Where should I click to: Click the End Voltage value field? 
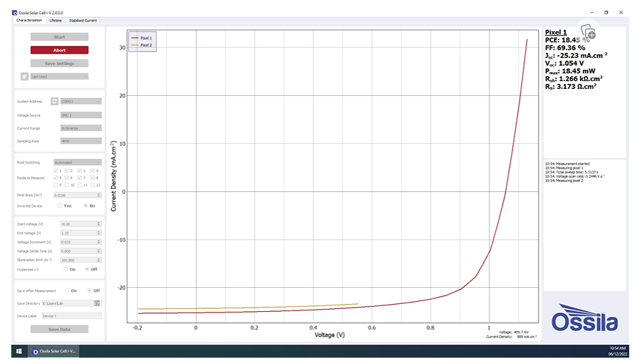click(x=78, y=233)
